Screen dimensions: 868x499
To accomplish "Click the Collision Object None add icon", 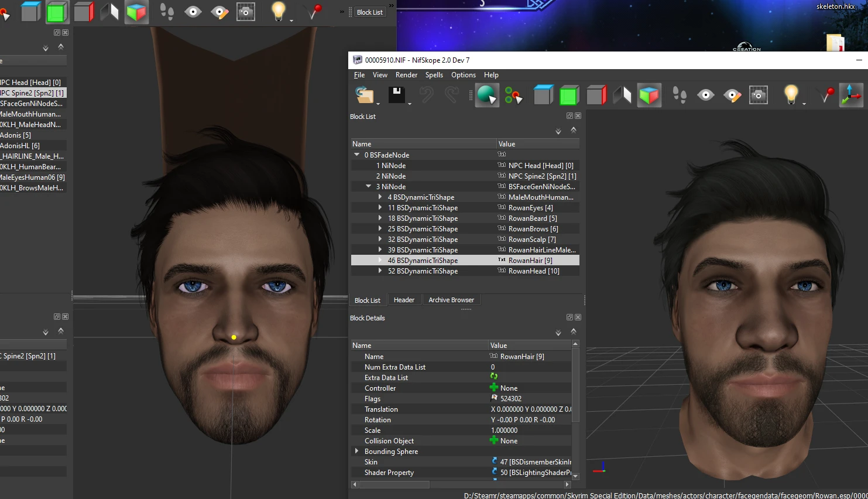I will (x=494, y=440).
